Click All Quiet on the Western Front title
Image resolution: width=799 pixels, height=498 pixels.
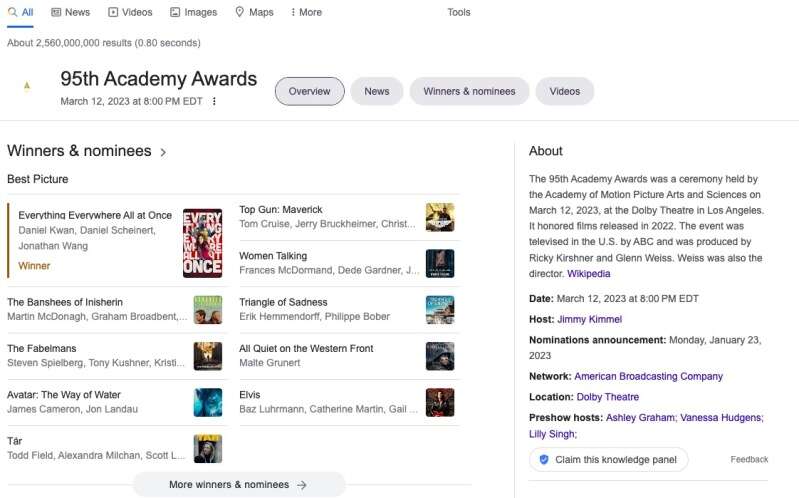click(306, 349)
